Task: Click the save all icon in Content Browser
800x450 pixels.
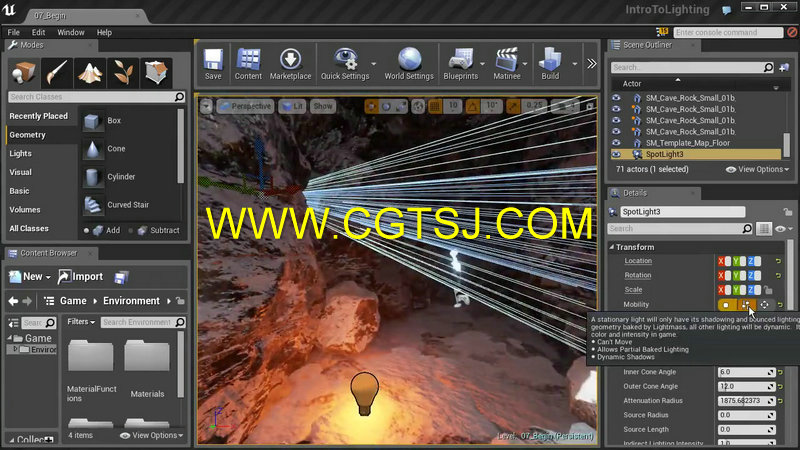Action: point(121,277)
